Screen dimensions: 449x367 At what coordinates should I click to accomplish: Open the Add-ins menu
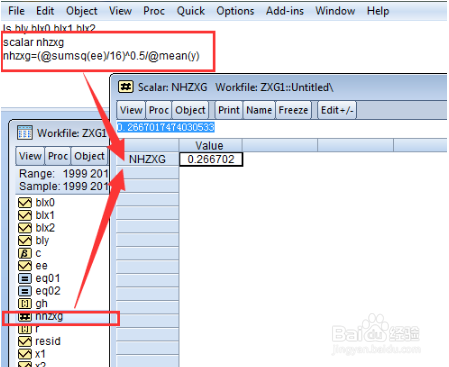[x=285, y=11]
